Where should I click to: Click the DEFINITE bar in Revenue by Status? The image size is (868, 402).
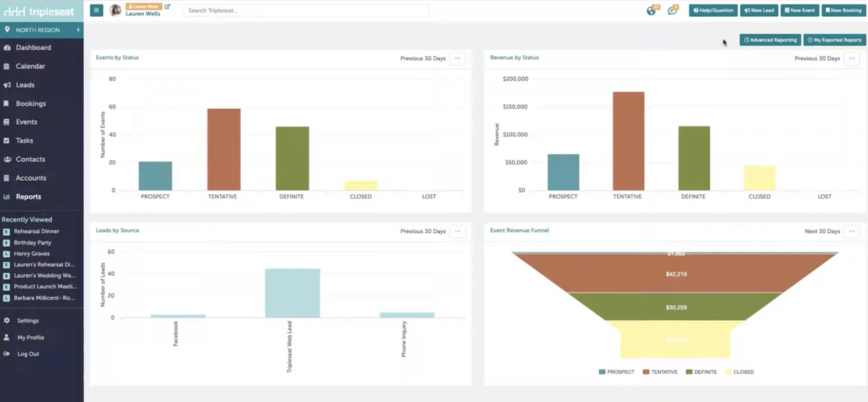(x=693, y=159)
